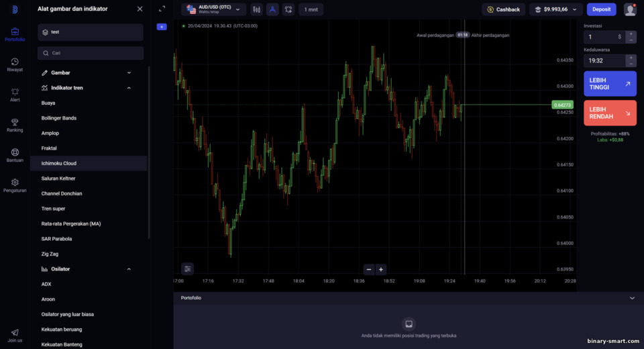Click the Cari search field

(x=91, y=53)
